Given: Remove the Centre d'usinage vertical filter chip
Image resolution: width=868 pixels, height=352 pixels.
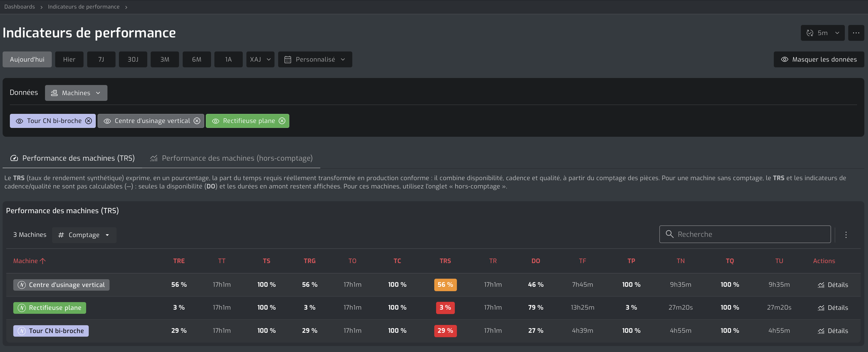Looking at the screenshot, I should tap(197, 121).
